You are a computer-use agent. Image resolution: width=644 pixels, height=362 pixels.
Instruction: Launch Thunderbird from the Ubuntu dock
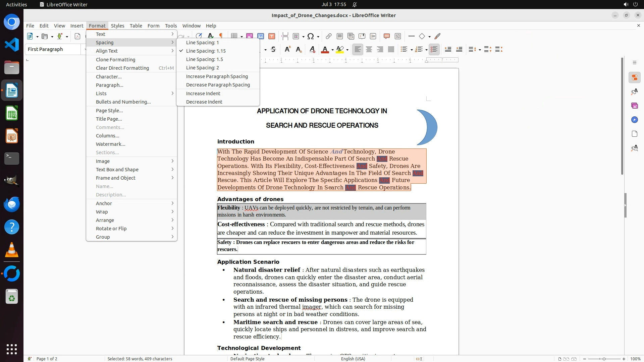pos(12,204)
